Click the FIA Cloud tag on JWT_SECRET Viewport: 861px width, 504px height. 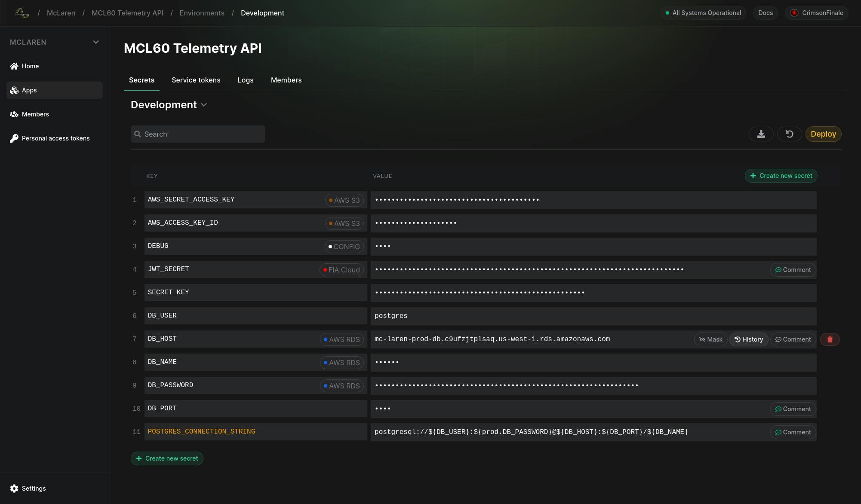(x=341, y=270)
